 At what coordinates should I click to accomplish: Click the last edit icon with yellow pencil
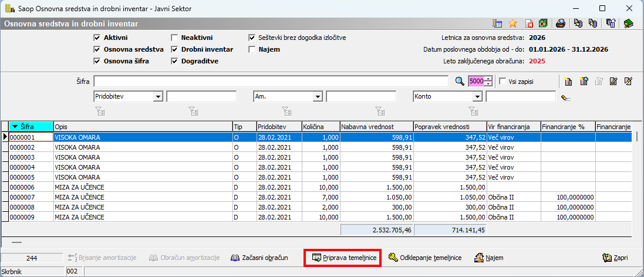pyautogui.click(x=628, y=81)
